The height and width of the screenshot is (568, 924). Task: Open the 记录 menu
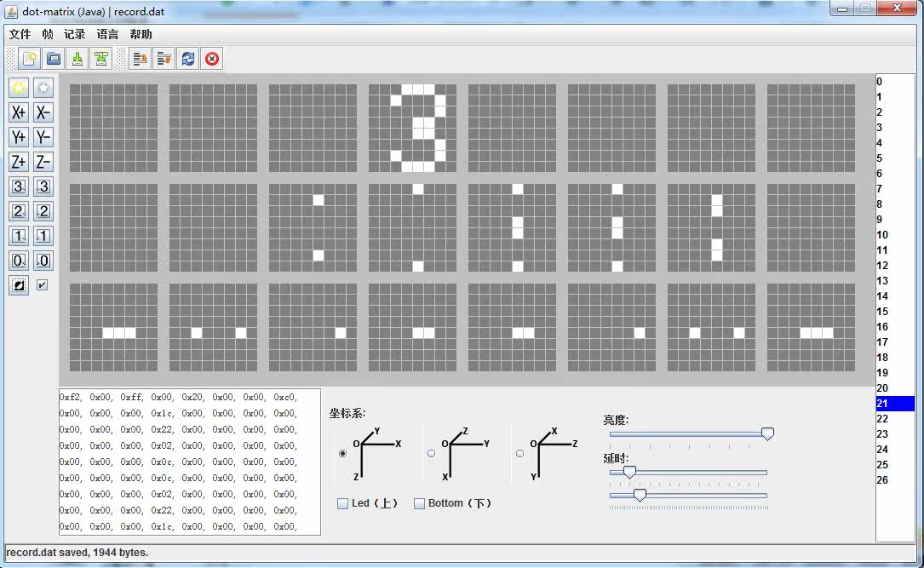tap(75, 34)
